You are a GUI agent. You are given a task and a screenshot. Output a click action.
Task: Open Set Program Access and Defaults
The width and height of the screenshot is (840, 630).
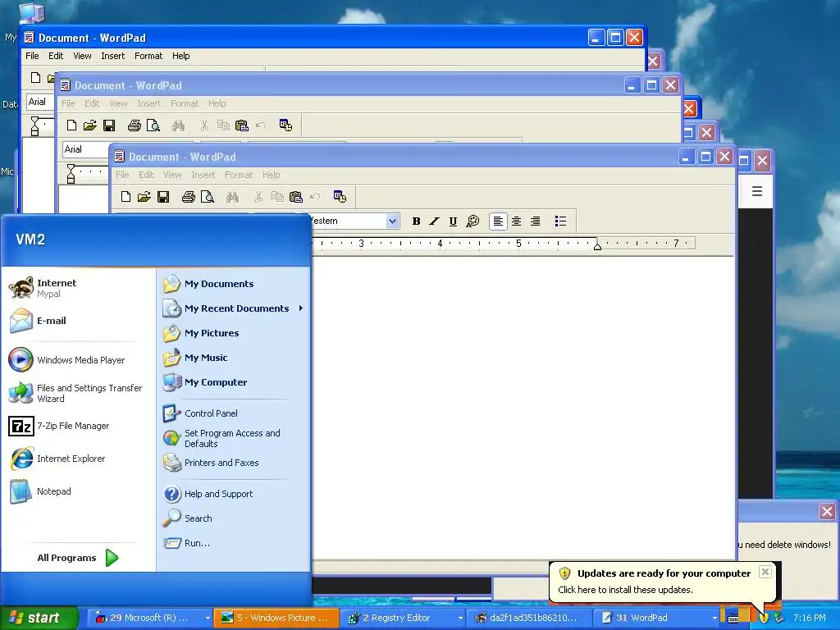click(x=234, y=438)
